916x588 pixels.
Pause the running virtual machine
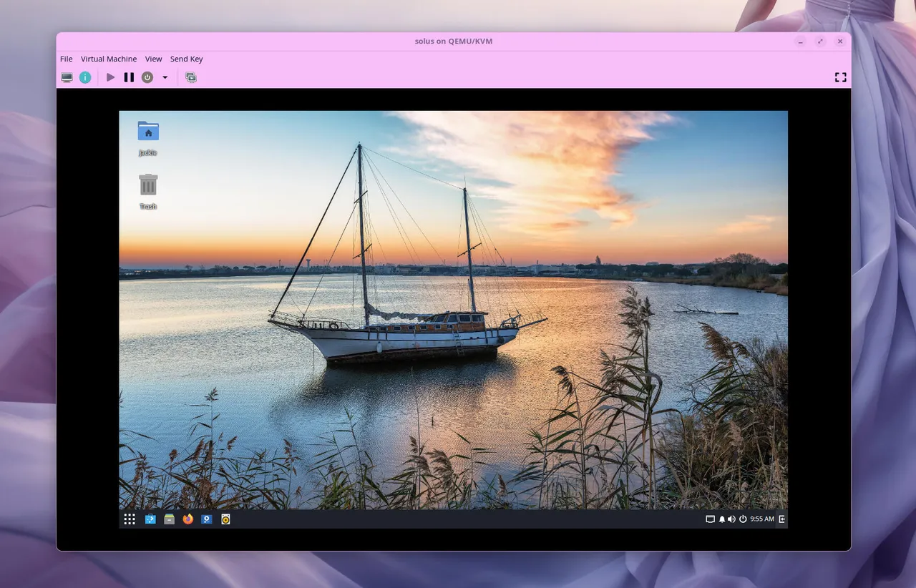coord(129,77)
